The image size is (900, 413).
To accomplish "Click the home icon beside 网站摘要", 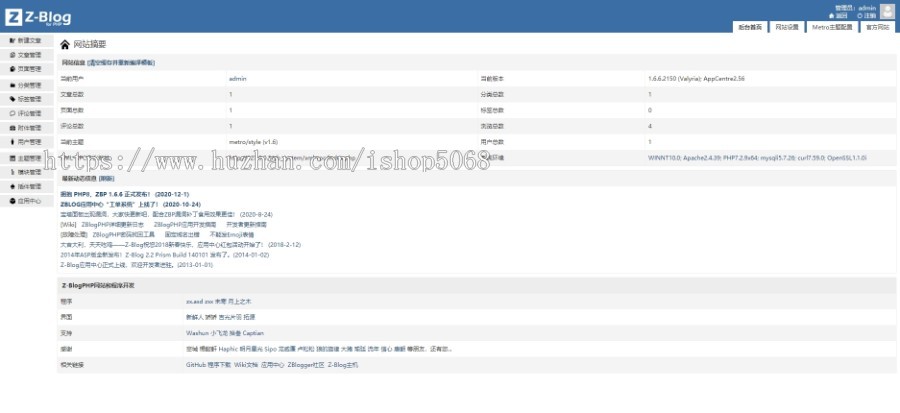I will (65, 44).
